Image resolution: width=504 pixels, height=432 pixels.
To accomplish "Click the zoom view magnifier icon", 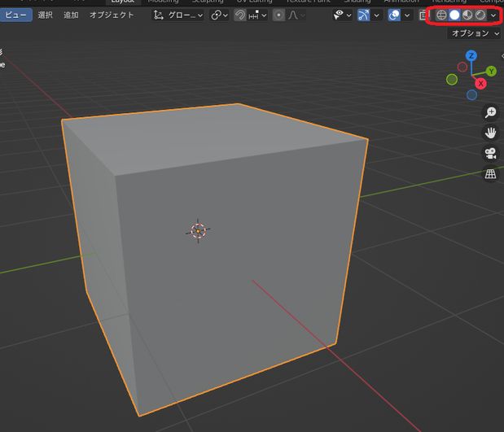I will point(490,112).
